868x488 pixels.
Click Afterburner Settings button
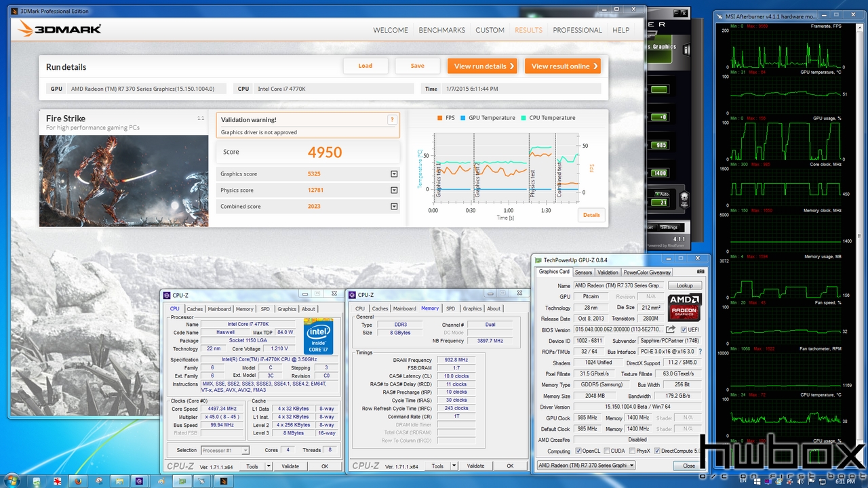tap(669, 228)
